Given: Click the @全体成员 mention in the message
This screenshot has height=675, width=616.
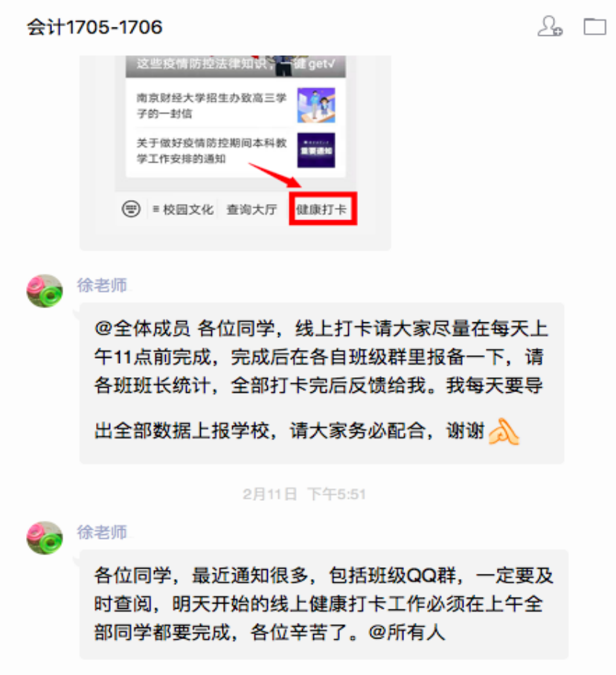Looking at the screenshot, I should click(x=142, y=328).
